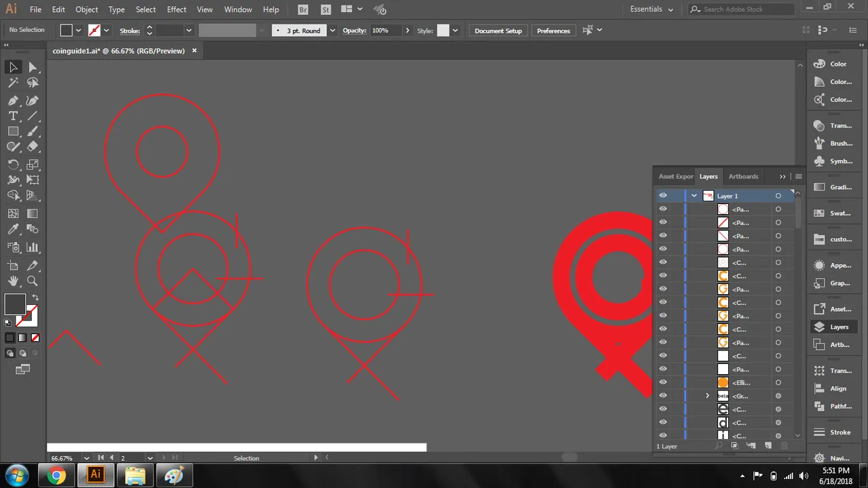Select the Artboard tool
Screen dimensions: 868x488
pos(13,266)
